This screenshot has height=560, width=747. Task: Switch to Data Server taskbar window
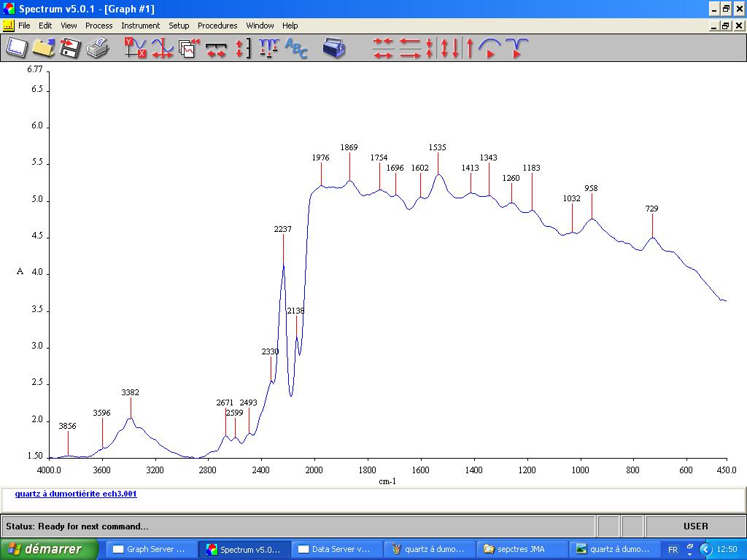click(337, 549)
